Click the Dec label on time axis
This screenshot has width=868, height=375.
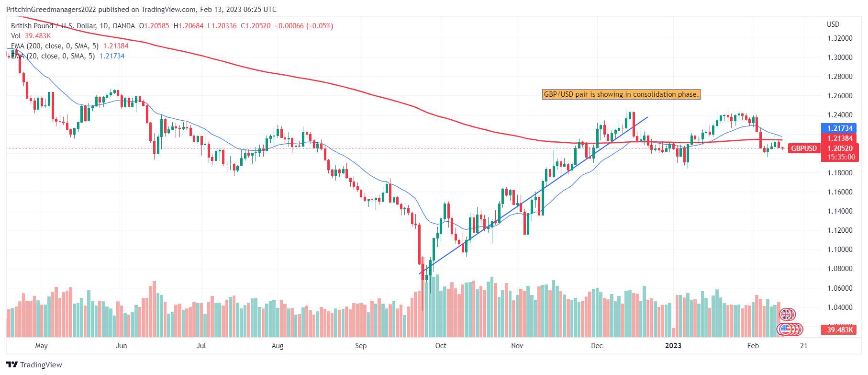pos(597,346)
